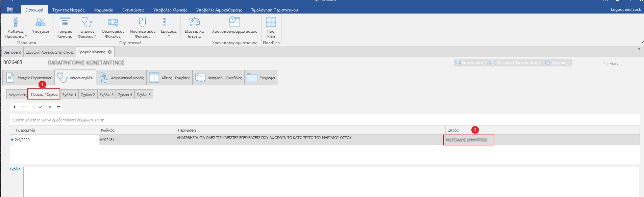
Task: Click the Εξωτερικά Ιατρεία ambulance icon
Action: click(x=194, y=22)
